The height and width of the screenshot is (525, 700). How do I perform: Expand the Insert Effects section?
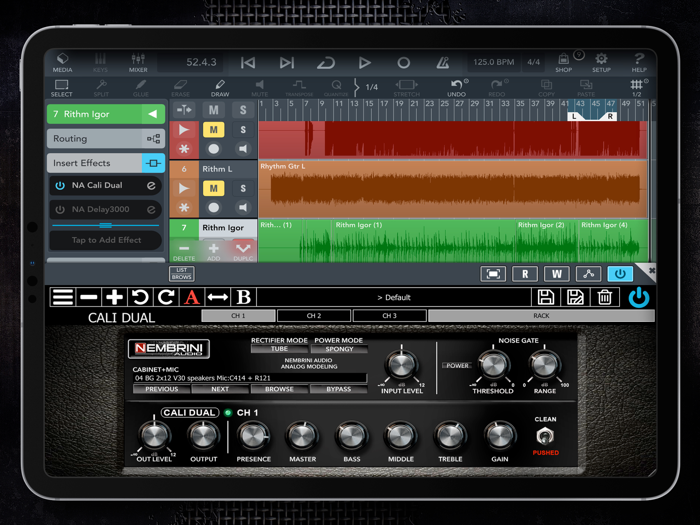106,163
